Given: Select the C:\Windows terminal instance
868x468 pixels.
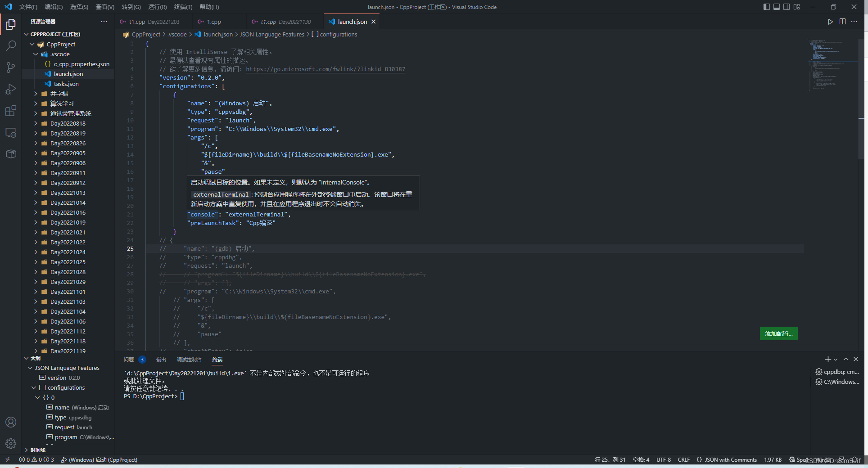Looking at the screenshot, I should tap(837, 382).
